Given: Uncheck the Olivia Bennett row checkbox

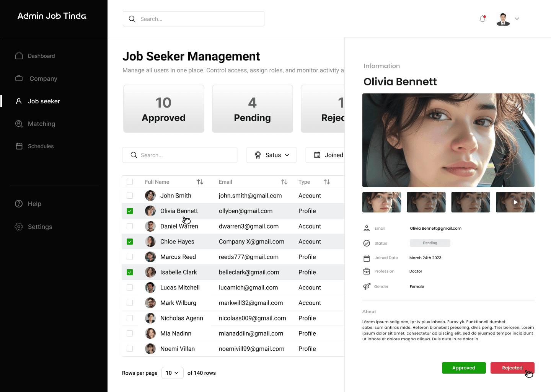Looking at the screenshot, I should 130,211.
